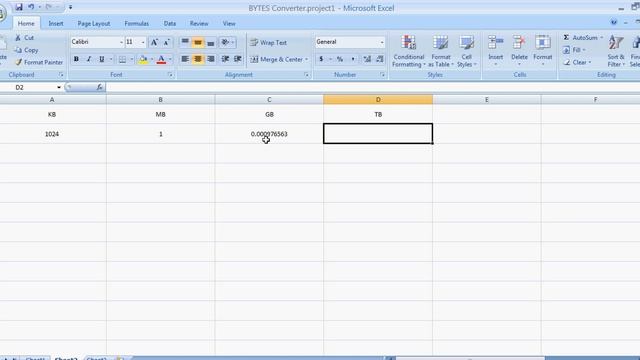Select cell containing 0.000976563
The image size is (640, 360).
click(x=269, y=134)
